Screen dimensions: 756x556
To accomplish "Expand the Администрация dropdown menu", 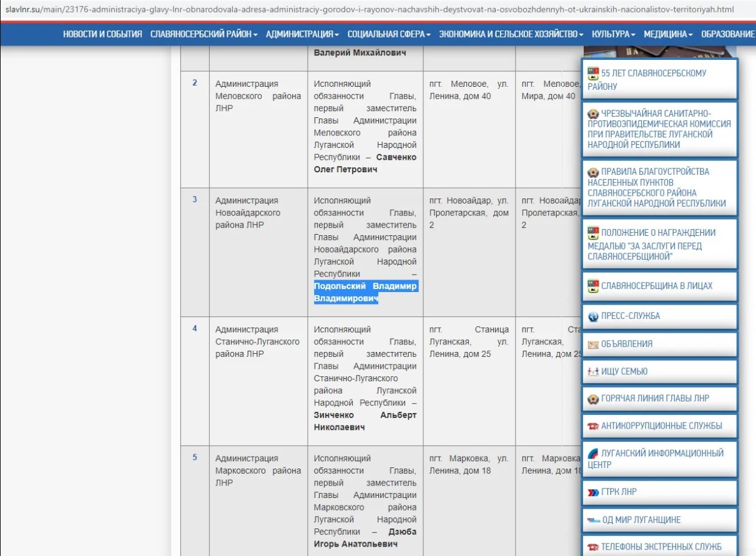I will click(x=303, y=34).
